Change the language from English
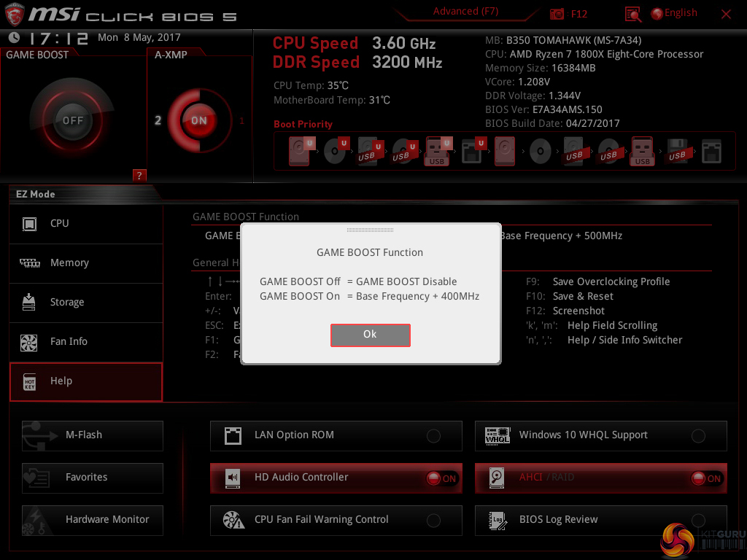 (x=674, y=13)
